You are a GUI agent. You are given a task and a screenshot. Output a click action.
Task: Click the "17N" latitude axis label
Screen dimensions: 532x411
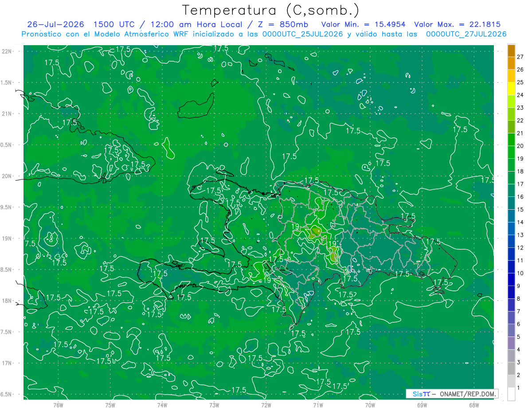coord(8,364)
